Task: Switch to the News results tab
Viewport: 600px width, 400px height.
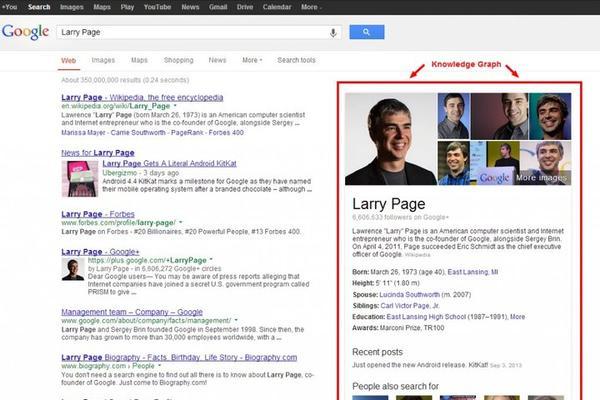Action: point(217,60)
